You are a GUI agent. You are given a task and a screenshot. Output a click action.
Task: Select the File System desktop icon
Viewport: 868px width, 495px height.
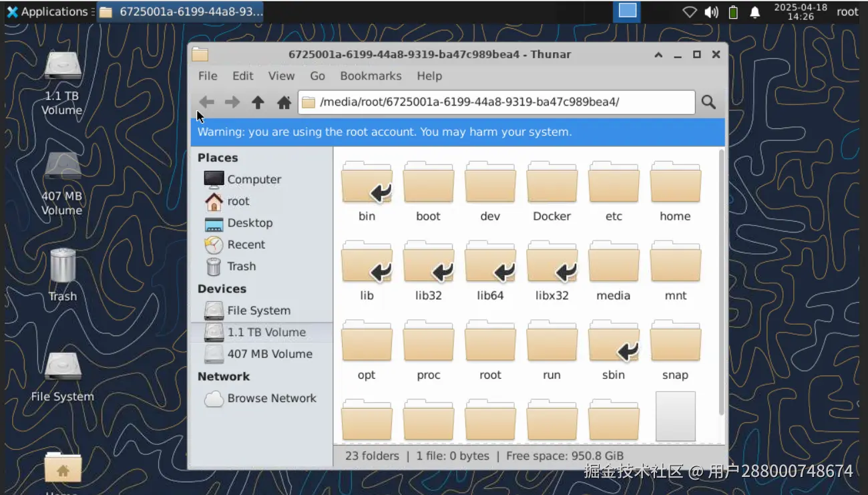coord(62,376)
